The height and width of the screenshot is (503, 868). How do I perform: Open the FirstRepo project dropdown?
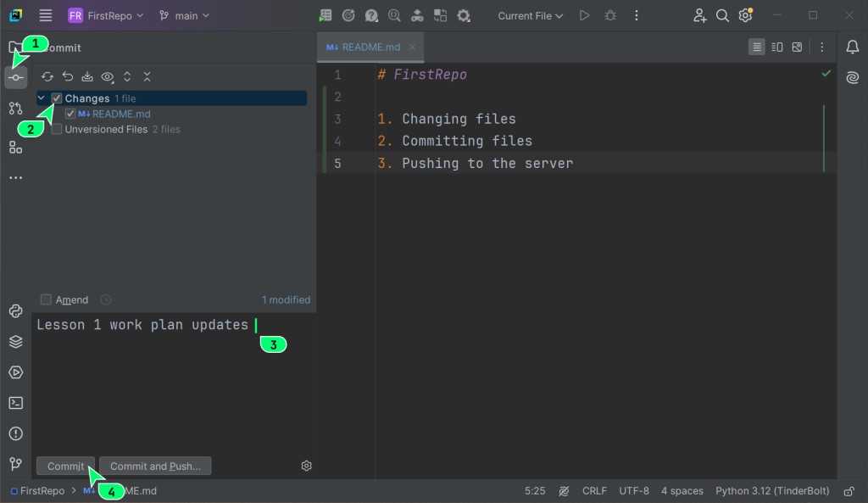tap(106, 15)
